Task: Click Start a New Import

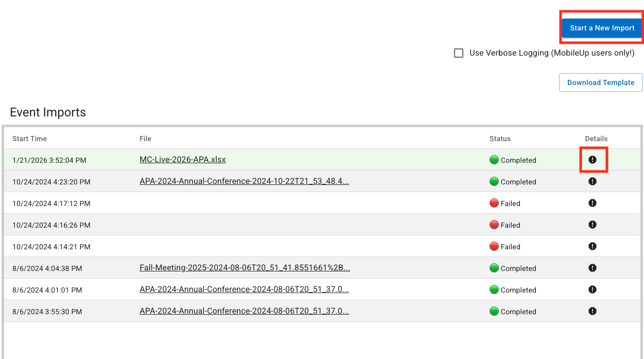Action: [601, 28]
